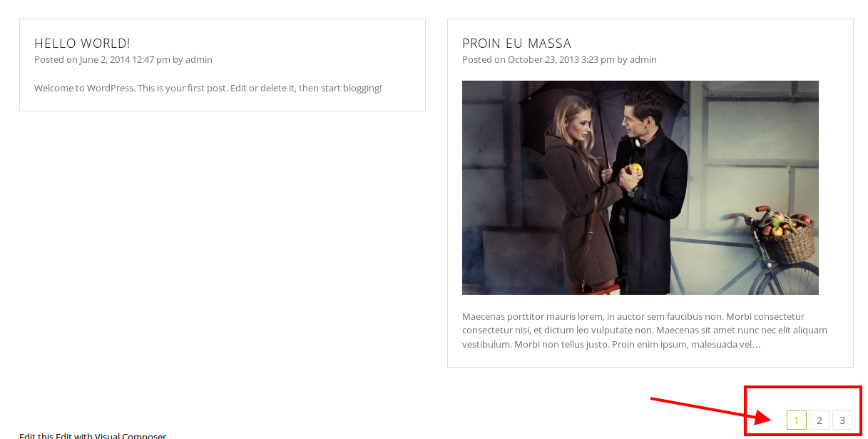
Task: Click Posted on label in Hello World post
Action: point(56,60)
